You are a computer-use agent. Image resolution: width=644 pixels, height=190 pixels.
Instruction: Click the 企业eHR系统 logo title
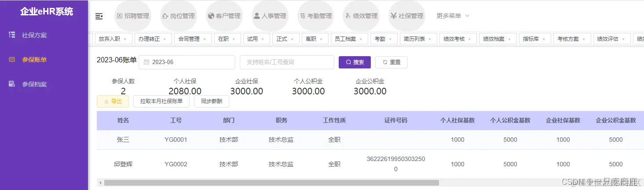tap(47, 12)
